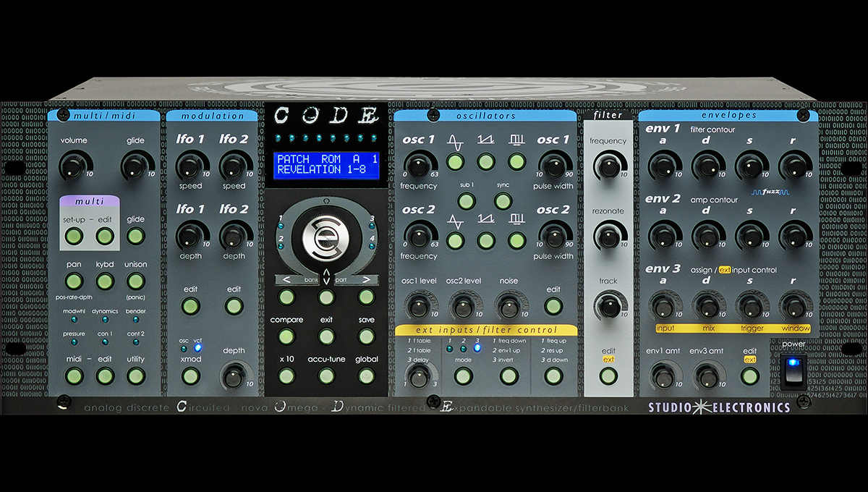Select osc 1 triangle waveform button
The width and height of the screenshot is (868, 492).
pyautogui.click(x=455, y=162)
